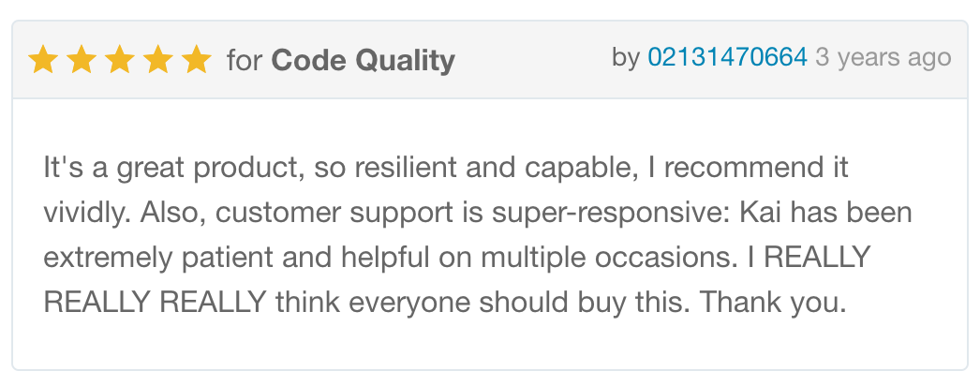Click the fourth gold rating star
Screen dimensions: 980x386
158,61
